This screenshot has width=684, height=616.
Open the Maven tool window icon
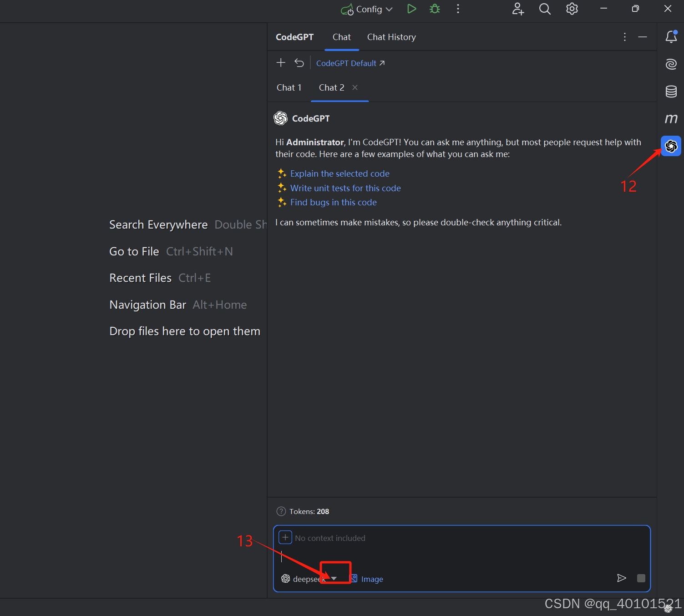tap(671, 119)
